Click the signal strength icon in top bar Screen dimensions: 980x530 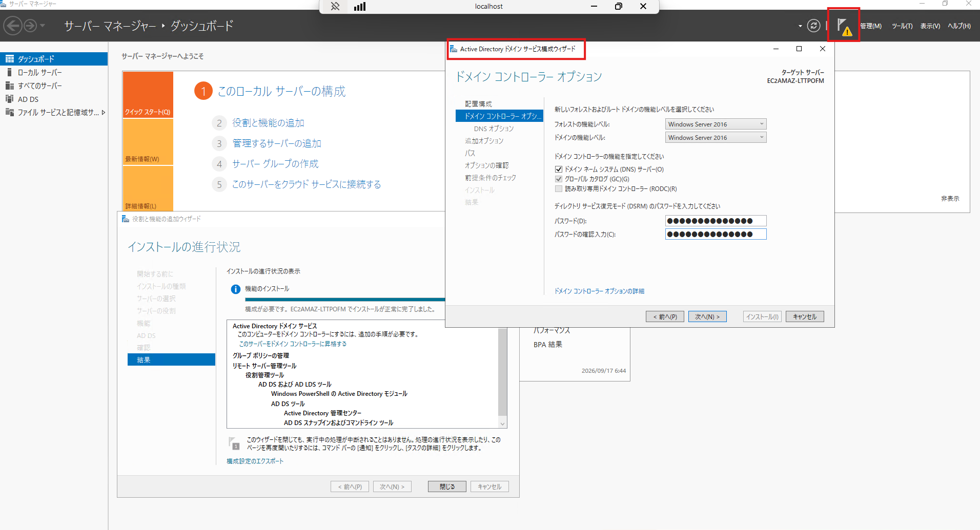tap(360, 7)
